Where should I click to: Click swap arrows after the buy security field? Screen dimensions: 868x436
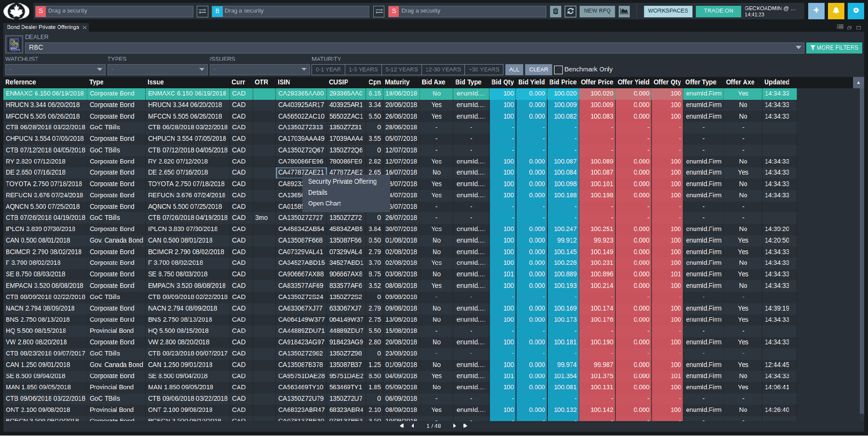379,11
